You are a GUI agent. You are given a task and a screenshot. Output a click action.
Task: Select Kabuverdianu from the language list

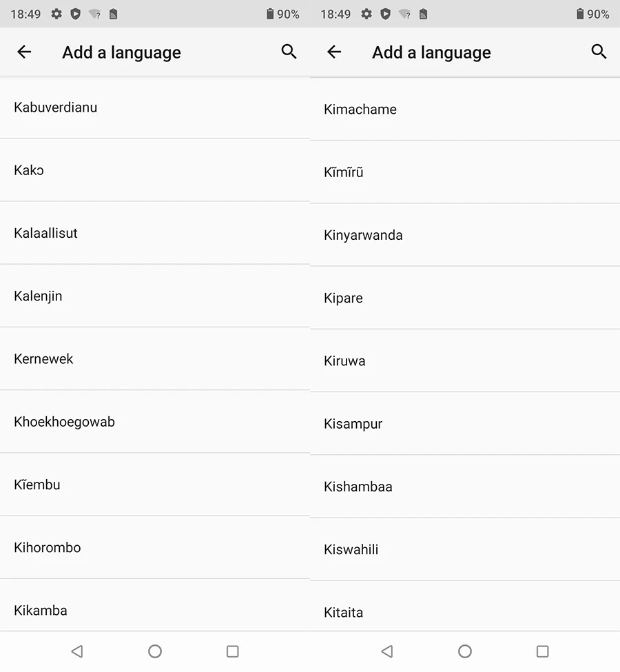pos(56,108)
